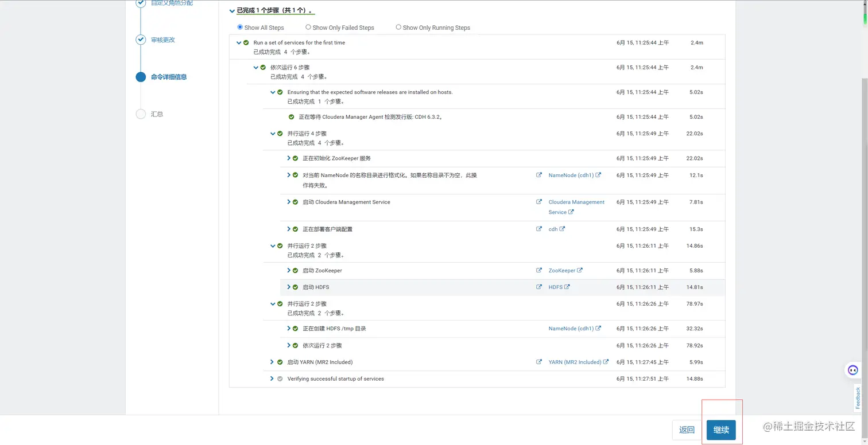
Task: Expand 'Verifying successful startup of services' step
Action: (272, 378)
